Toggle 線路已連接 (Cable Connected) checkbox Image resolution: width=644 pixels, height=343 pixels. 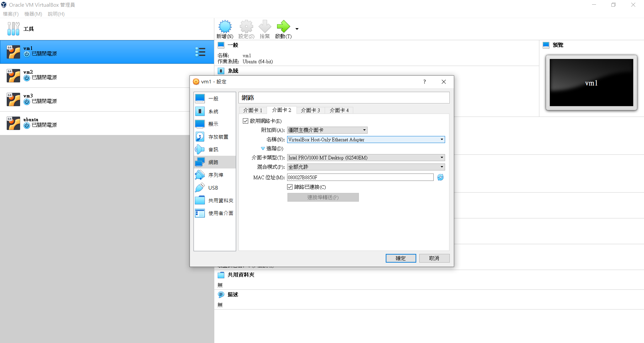click(290, 187)
